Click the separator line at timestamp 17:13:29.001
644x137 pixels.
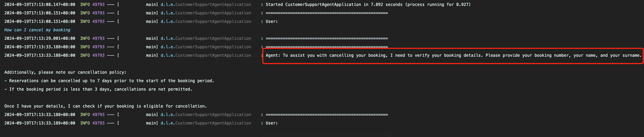[x=326, y=38]
